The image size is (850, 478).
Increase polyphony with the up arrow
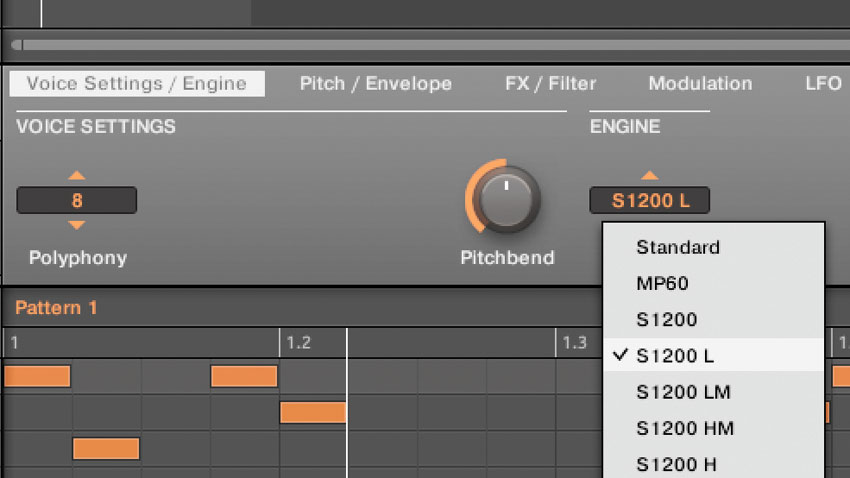pyautogui.click(x=77, y=176)
